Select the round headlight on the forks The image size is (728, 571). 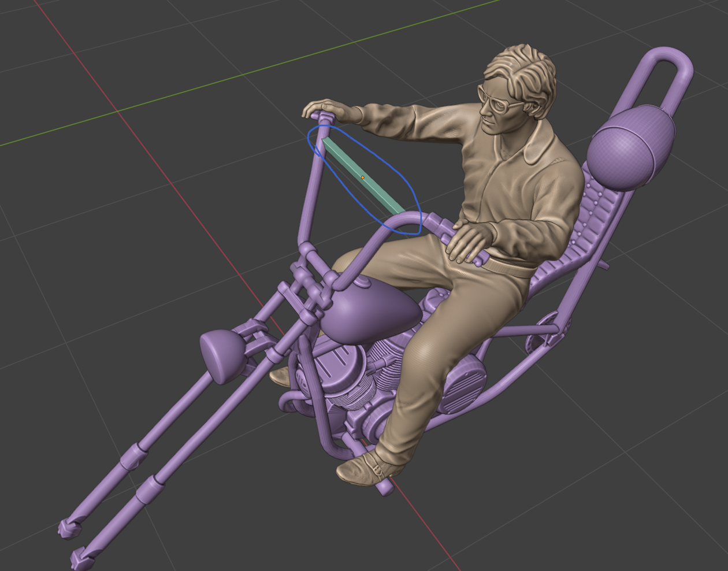222,355
